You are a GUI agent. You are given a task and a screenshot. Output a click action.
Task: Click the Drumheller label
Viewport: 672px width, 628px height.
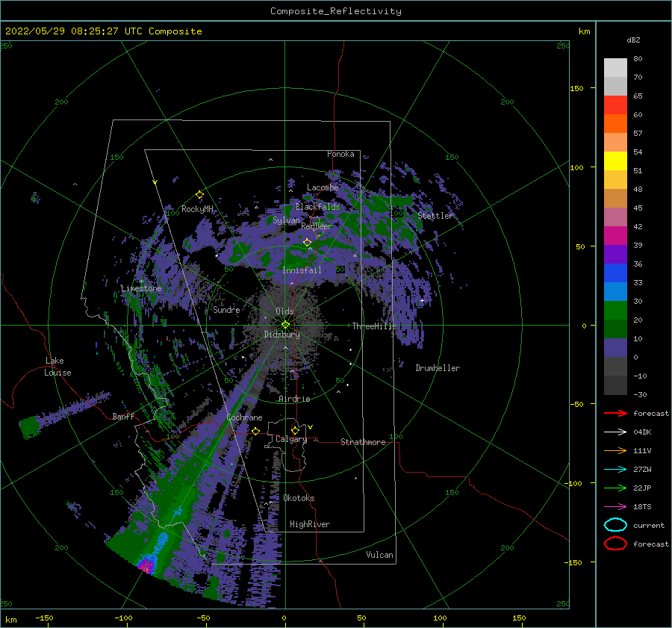438,368
